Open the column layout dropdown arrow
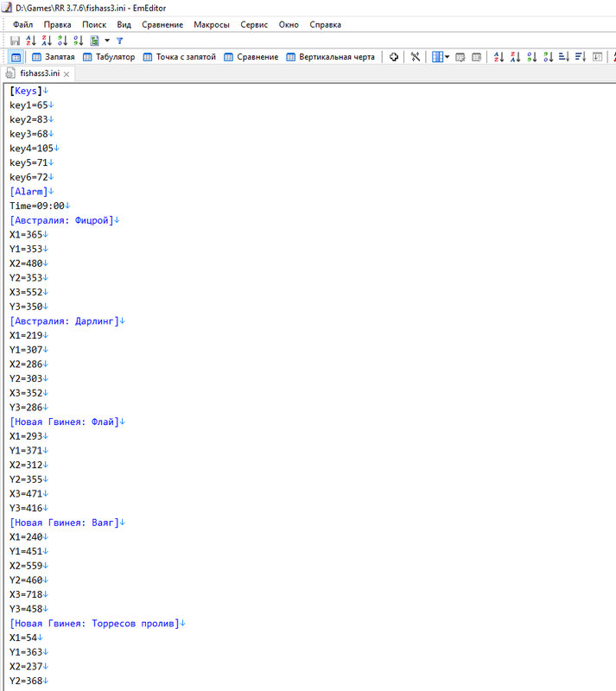 (448, 57)
